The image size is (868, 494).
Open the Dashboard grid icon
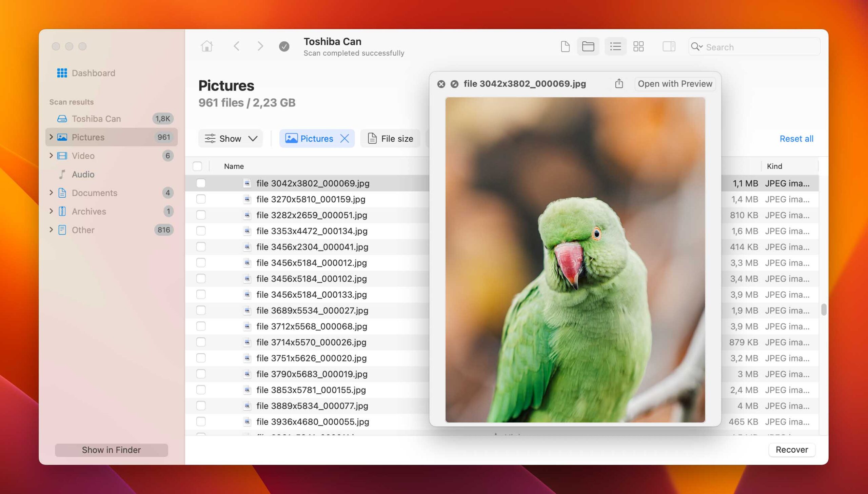(62, 73)
